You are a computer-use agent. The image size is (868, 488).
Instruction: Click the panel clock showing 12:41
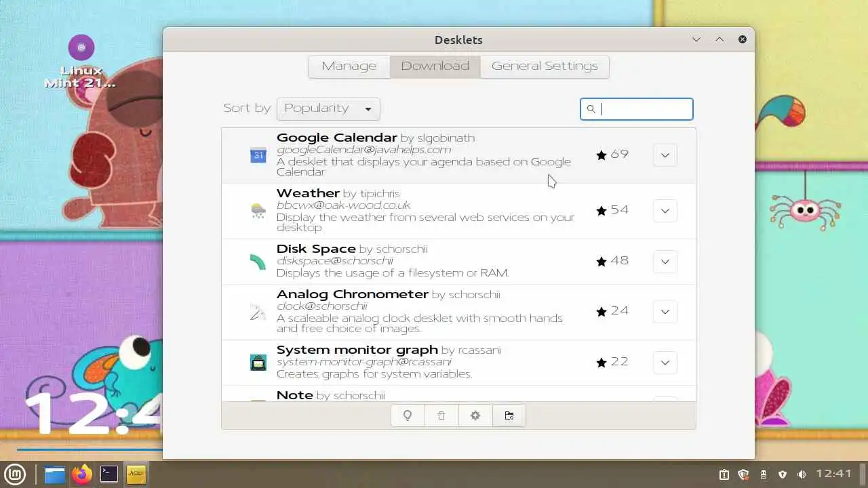coord(834,474)
